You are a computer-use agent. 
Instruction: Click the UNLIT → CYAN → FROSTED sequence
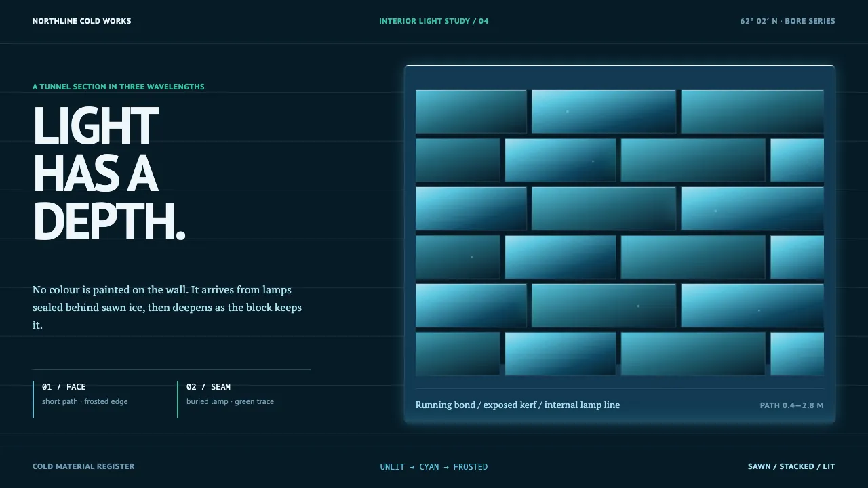point(434,467)
